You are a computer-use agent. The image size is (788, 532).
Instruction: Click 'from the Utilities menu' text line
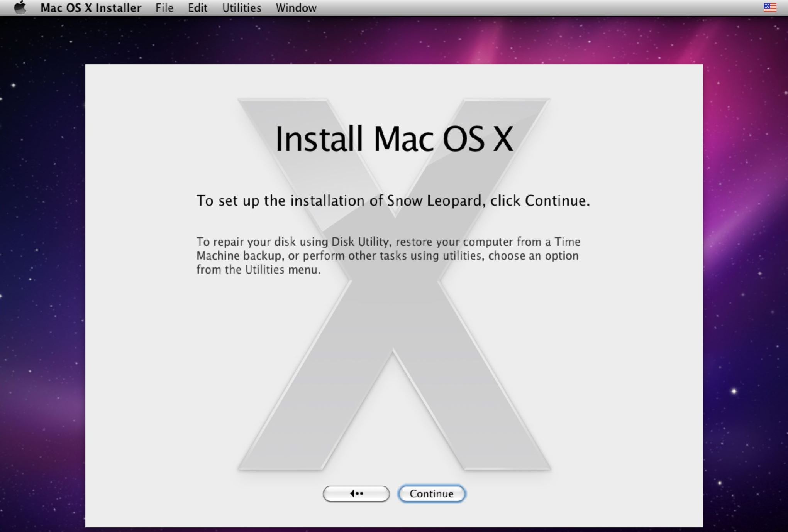(258, 270)
